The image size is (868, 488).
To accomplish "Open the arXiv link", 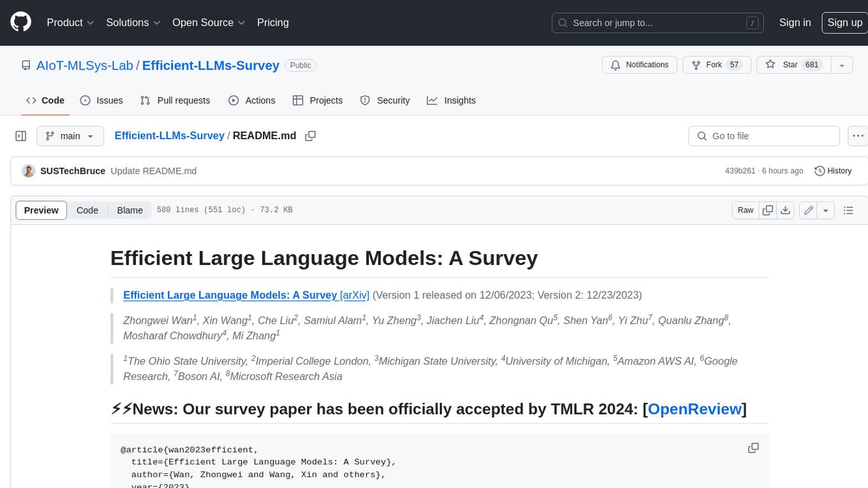I will click(x=355, y=295).
